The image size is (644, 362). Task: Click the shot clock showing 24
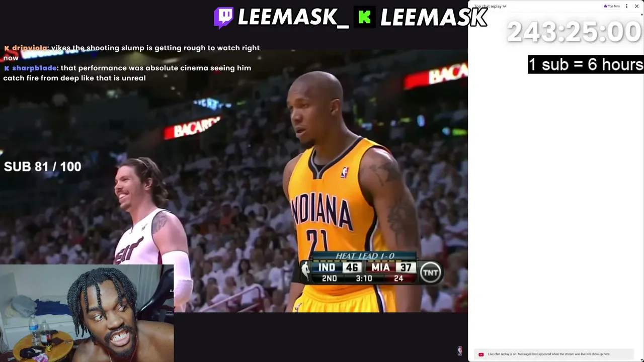point(398,279)
